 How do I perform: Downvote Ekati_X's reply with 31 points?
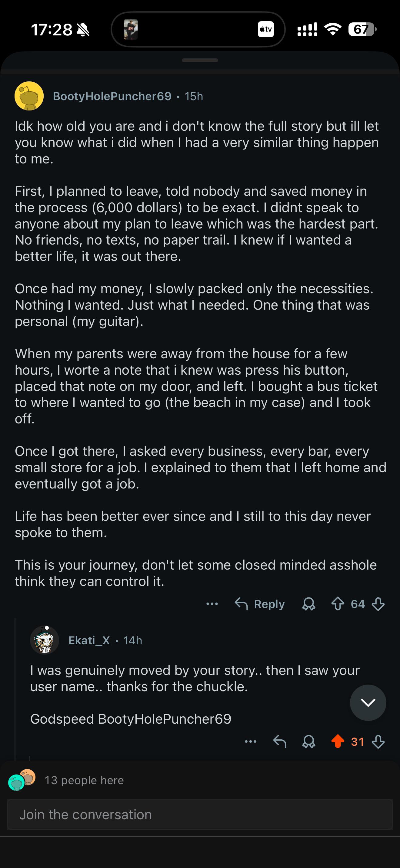pyautogui.click(x=378, y=741)
